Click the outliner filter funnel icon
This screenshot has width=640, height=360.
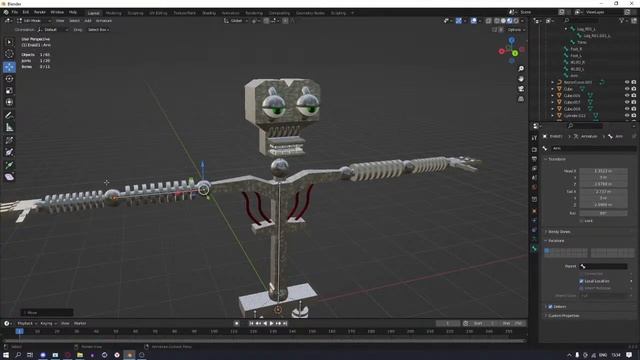point(622,20)
